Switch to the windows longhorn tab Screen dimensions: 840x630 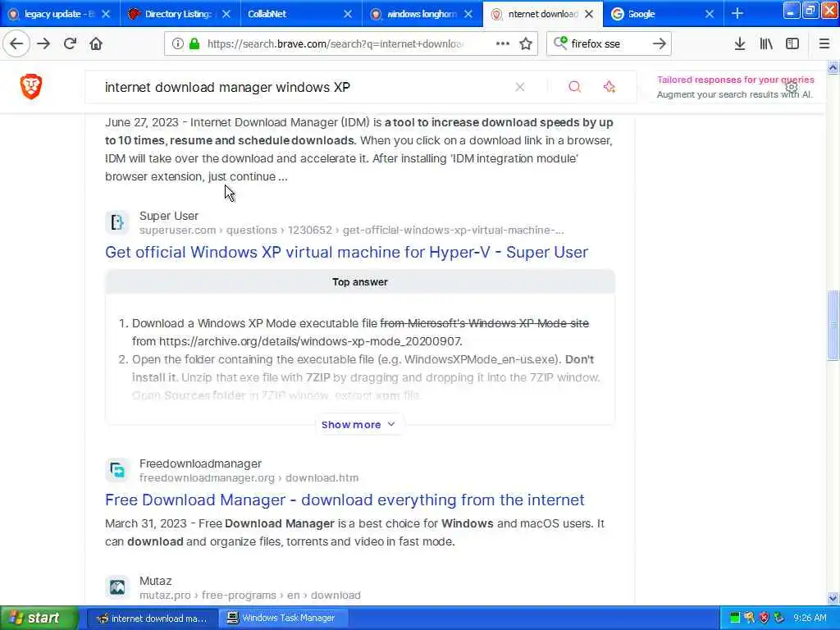421,14
